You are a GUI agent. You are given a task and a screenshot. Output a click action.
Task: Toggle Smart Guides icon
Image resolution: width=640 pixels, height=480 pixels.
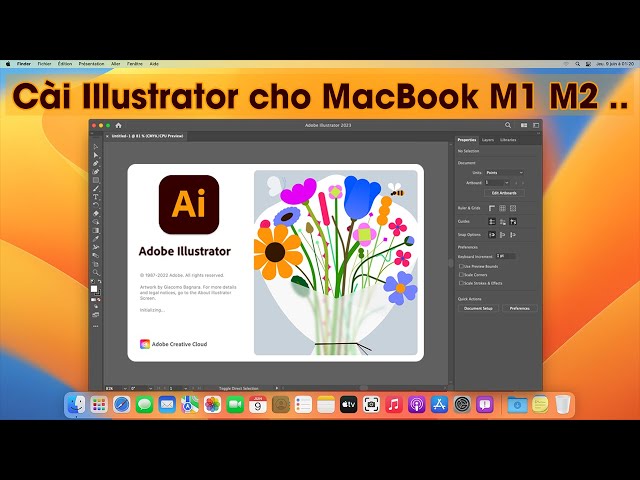[x=513, y=222]
